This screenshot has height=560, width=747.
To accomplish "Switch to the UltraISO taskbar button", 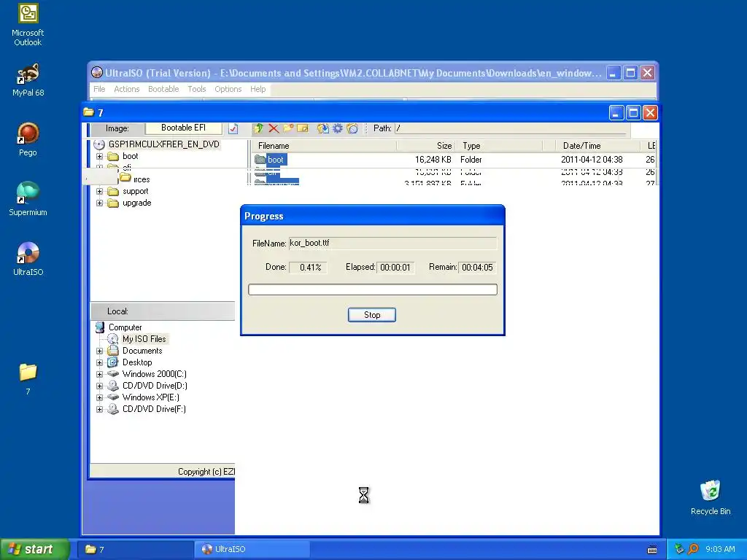I will [252, 549].
